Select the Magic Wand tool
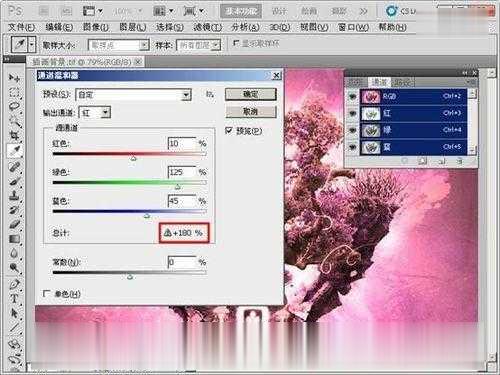The image size is (500, 375). coord(14,121)
